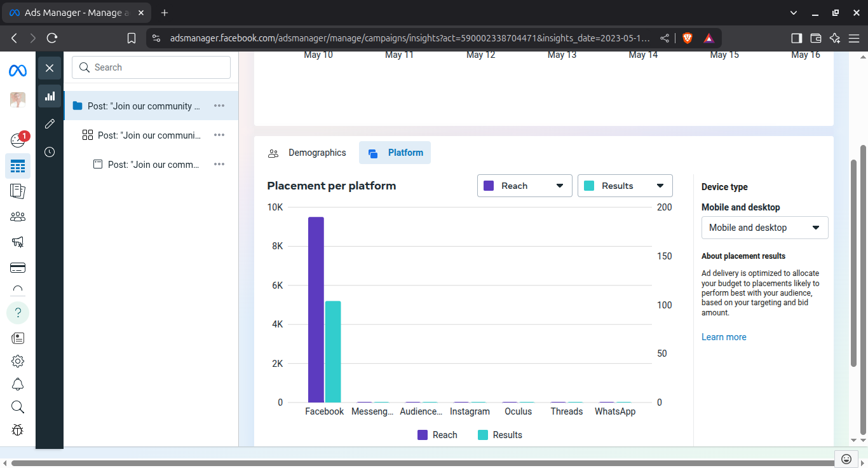
Task: Click the Facebook axis label
Action: coord(325,411)
